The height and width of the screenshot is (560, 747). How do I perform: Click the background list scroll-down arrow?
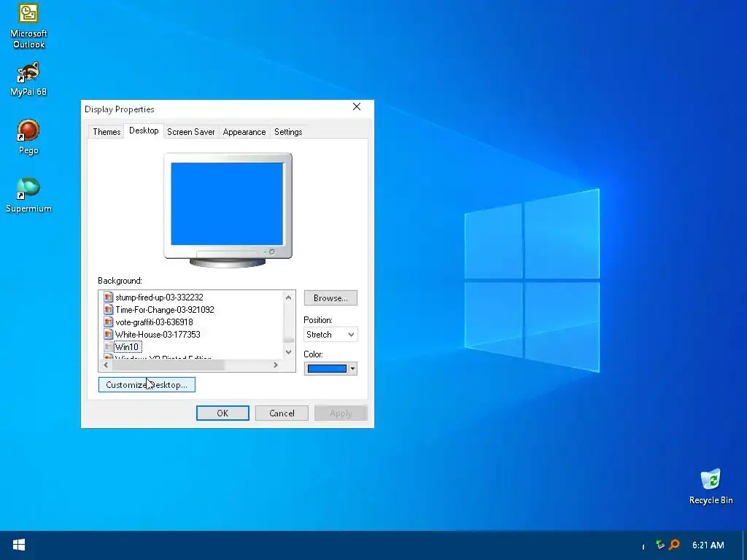pyautogui.click(x=288, y=352)
